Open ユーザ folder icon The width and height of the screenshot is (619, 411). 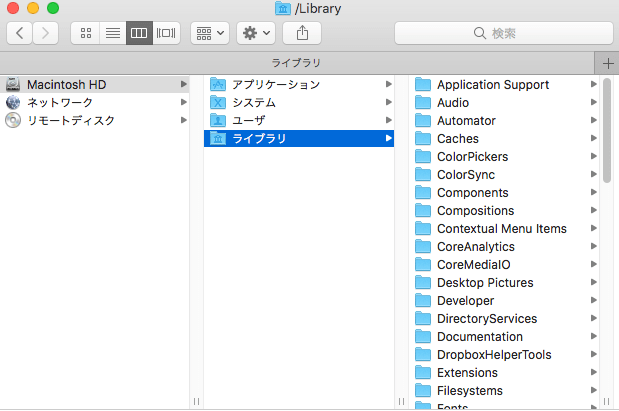tap(218, 120)
